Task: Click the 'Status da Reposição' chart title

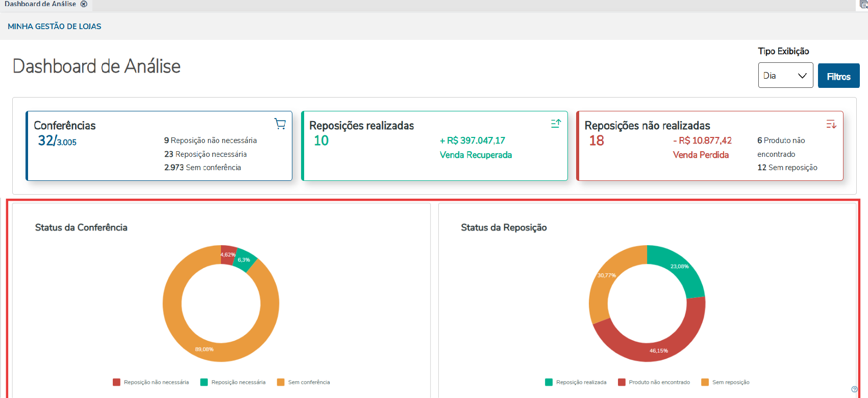Action: tap(504, 227)
